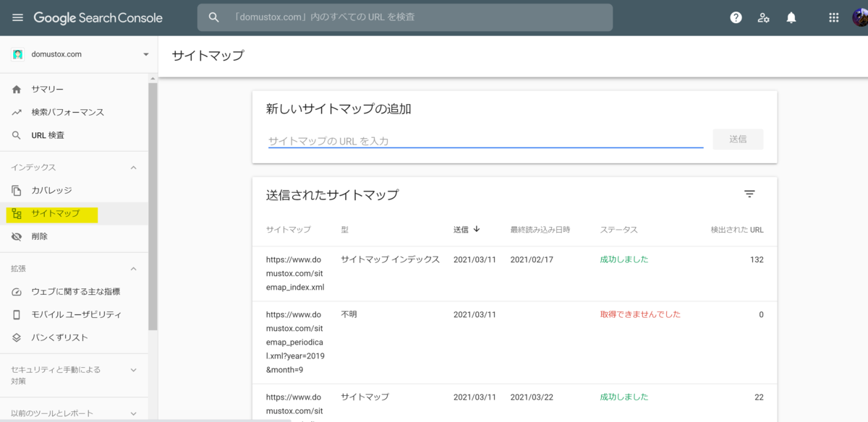Open the account profile avatar

(x=861, y=17)
